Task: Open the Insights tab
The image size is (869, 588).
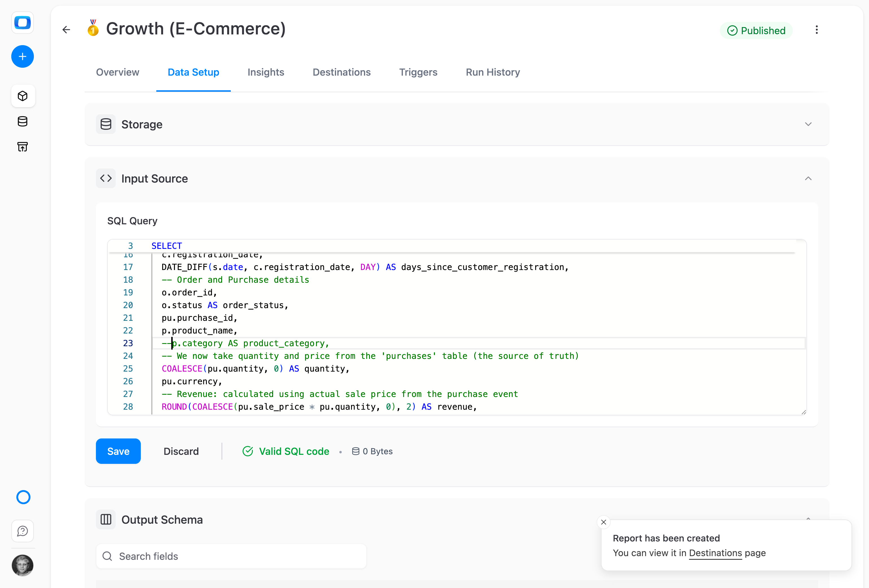Action: pyautogui.click(x=266, y=72)
